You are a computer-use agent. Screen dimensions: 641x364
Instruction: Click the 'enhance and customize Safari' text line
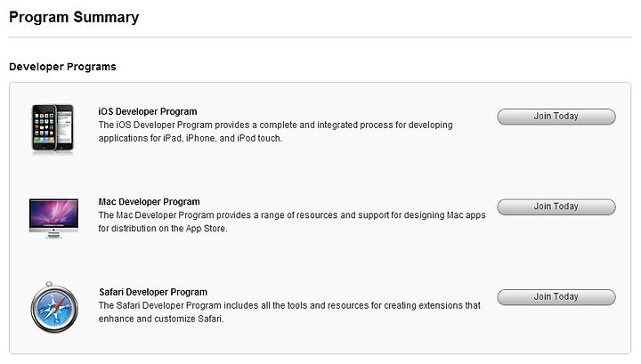(x=161, y=320)
